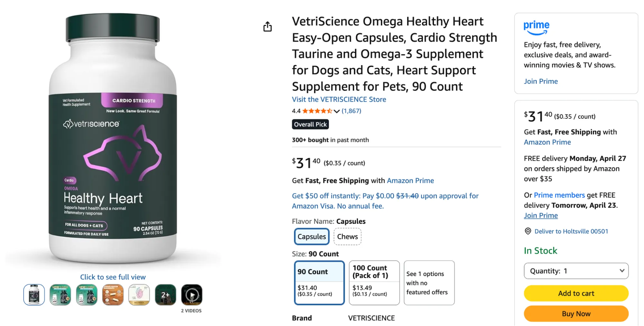Add the item to cart
This screenshot has width=644, height=326.
pyautogui.click(x=576, y=293)
